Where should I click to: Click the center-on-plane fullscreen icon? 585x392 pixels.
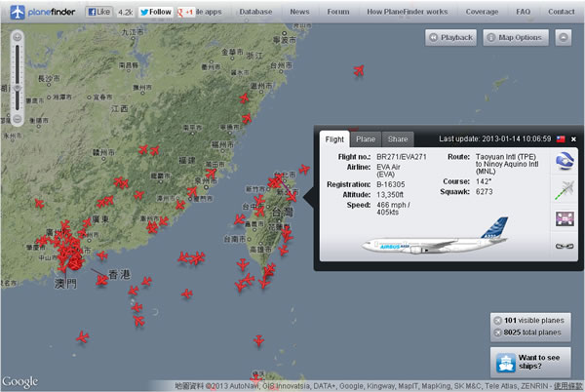coord(565,218)
